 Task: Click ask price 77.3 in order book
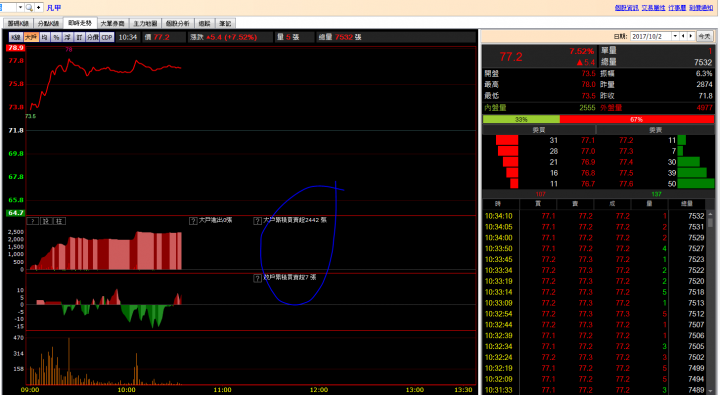(x=626, y=151)
